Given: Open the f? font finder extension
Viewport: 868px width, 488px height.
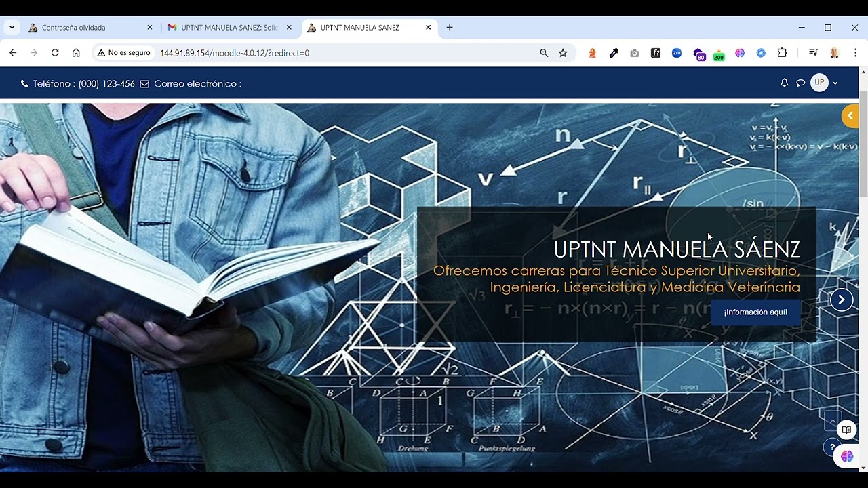Looking at the screenshot, I should 656,53.
